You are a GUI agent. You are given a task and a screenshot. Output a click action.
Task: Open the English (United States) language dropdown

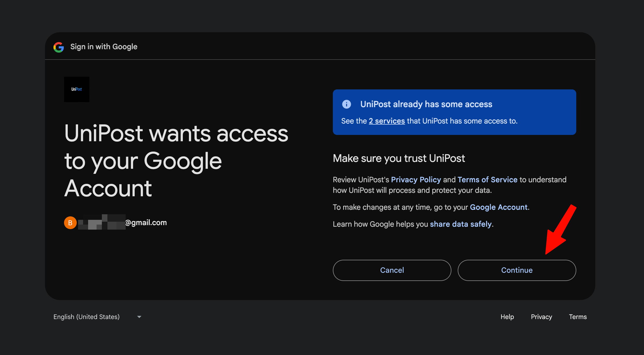click(x=97, y=317)
